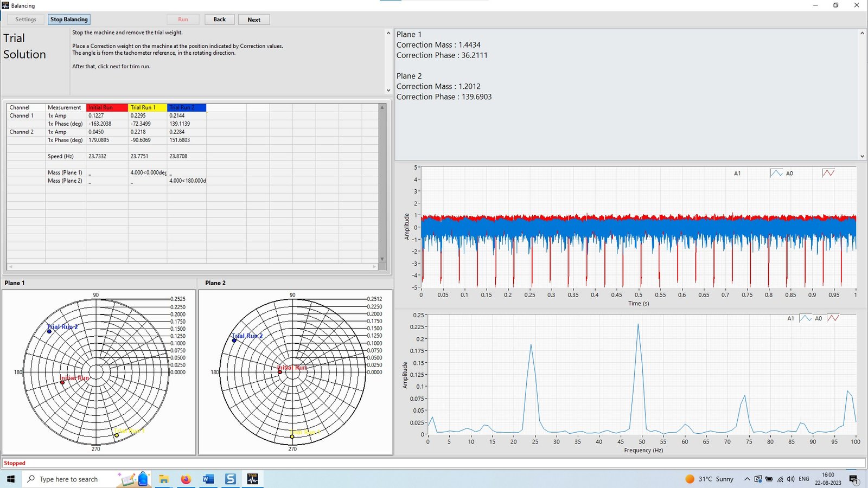868x488 pixels.
Task: Click the instruction panel scroll-up arrow
Action: click(388, 33)
